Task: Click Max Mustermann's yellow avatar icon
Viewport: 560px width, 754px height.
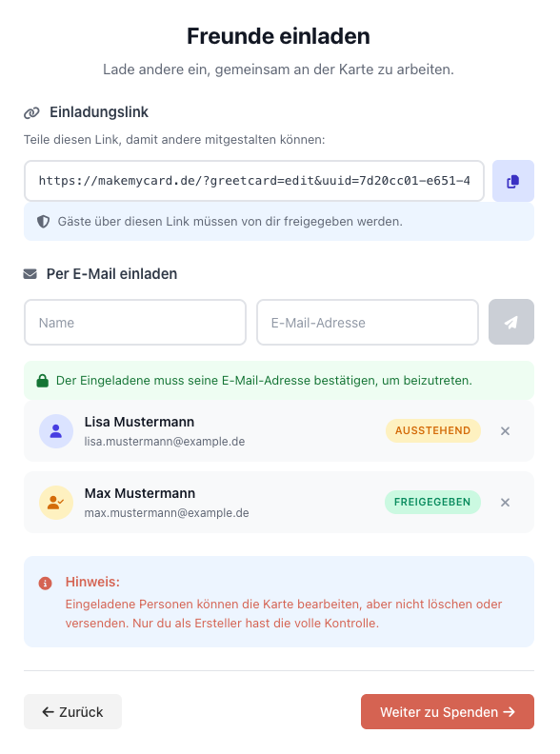Action: [x=56, y=503]
